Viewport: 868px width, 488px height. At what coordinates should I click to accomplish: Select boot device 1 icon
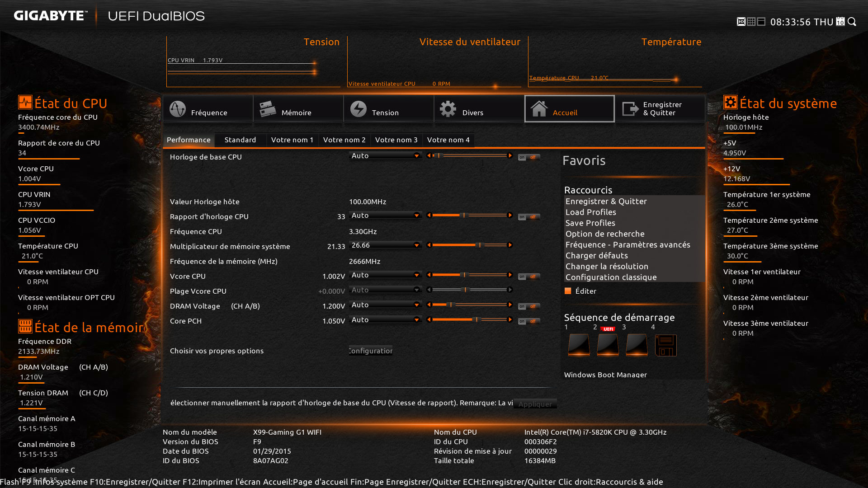tap(579, 345)
